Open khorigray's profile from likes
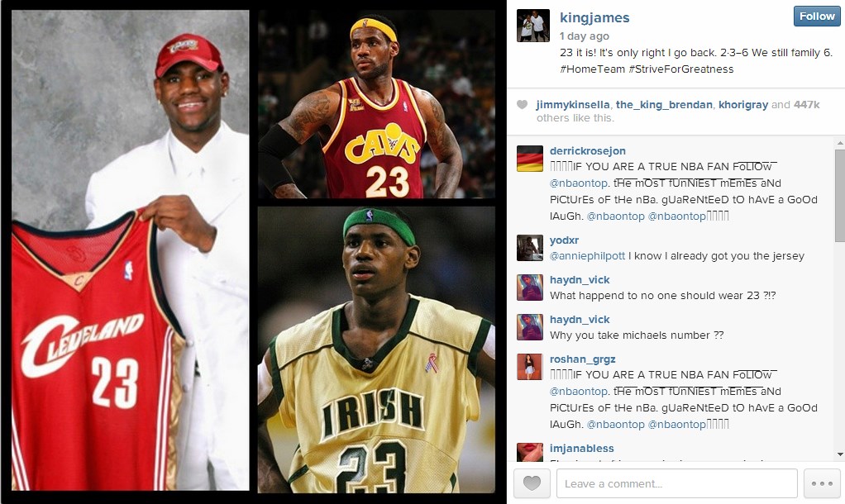The height and width of the screenshot is (504, 845). click(743, 104)
